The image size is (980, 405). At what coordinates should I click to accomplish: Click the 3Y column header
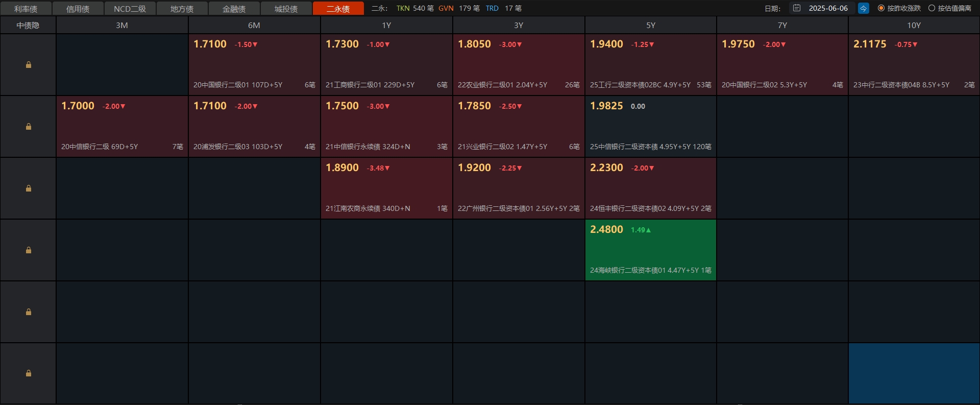click(x=519, y=25)
